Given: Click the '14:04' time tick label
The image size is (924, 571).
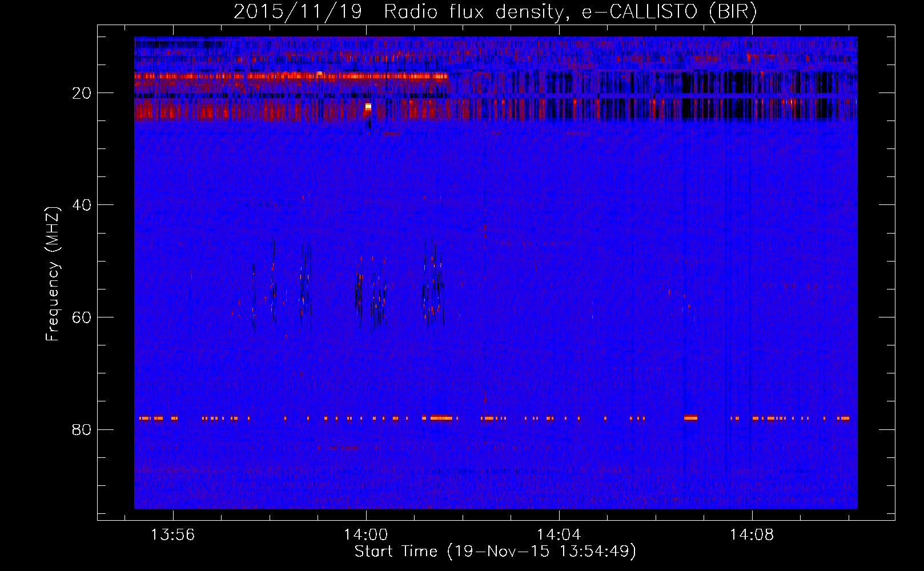Looking at the screenshot, I should (559, 534).
